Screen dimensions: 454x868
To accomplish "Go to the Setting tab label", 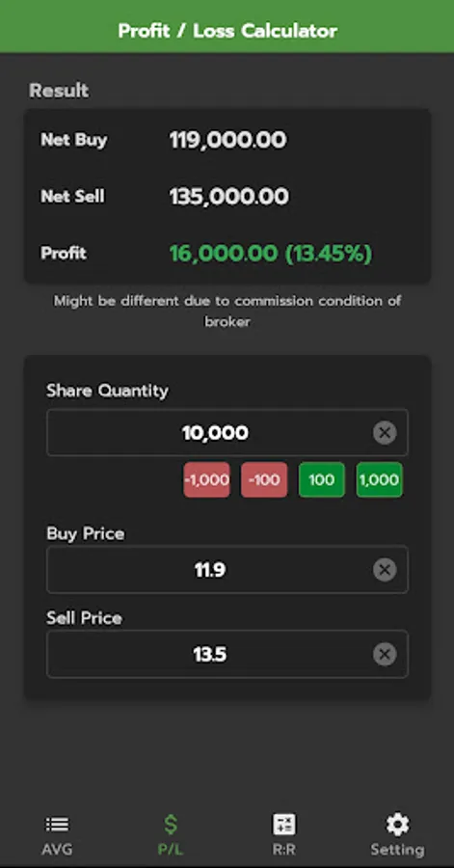I will coord(397,850).
